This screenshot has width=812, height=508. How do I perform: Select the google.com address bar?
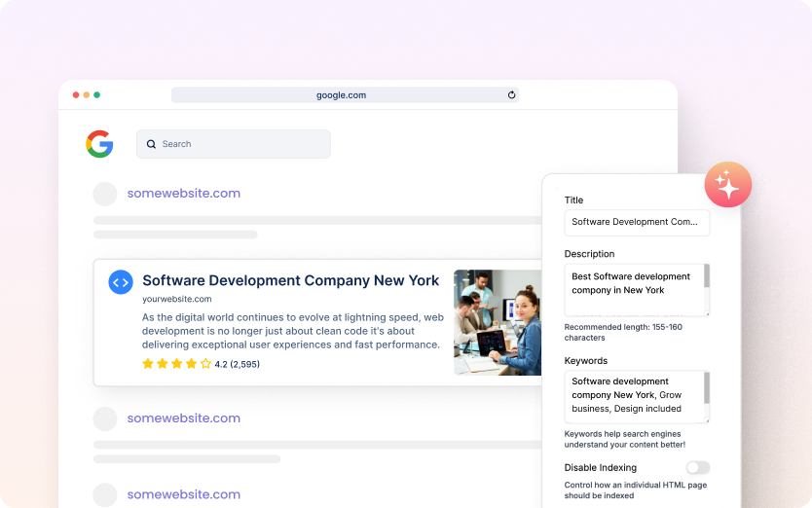[341, 95]
